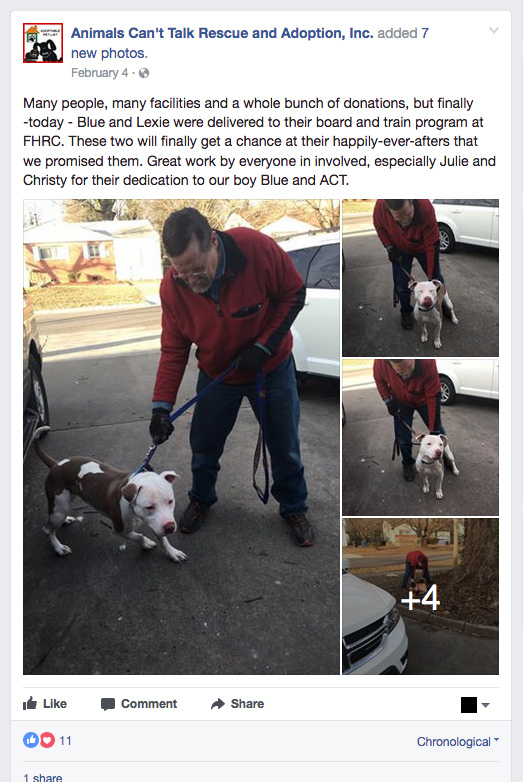The image size is (523, 782).
Task: Click the Share arrow icon
Action: pyautogui.click(x=218, y=704)
